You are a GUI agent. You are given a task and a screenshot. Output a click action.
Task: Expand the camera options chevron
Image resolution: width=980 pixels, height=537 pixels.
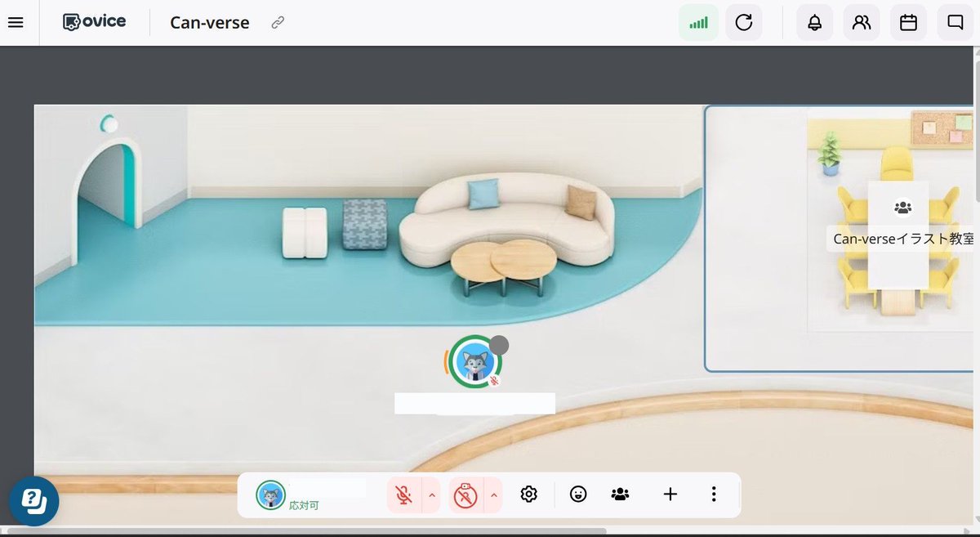click(x=493, y=494)
